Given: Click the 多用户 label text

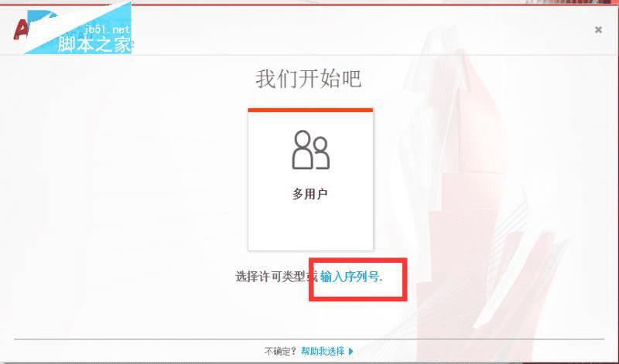Looking at the screenshot, I should [x=310, y=194].
